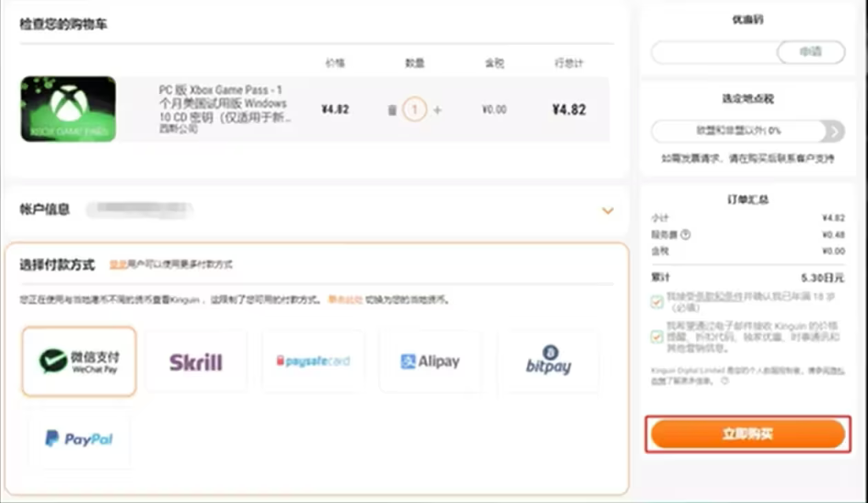Click the 订单汇总 order summary heading
The image size is (868, 503).
tap(748, 199)
